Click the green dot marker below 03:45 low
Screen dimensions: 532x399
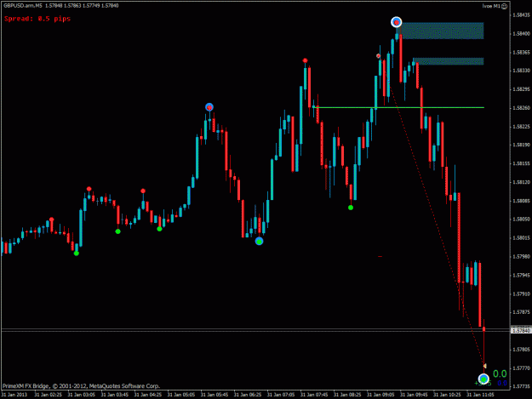pos(117,231)
